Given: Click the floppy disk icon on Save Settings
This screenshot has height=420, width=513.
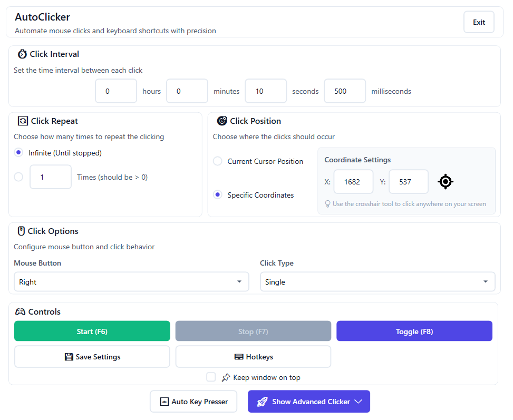Looking at the screenshot, I should pyautogui.click(x=69, y=357).
